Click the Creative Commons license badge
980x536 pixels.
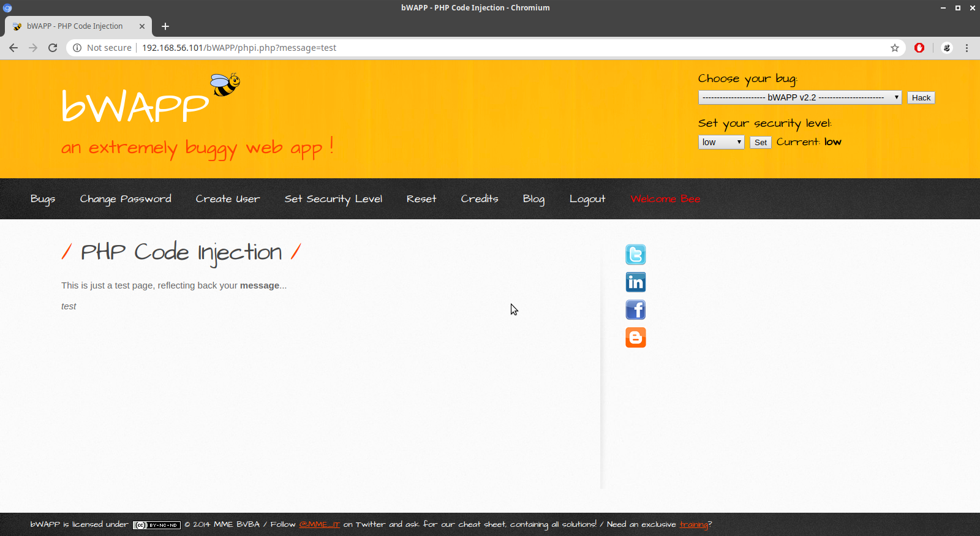point(157,525)
